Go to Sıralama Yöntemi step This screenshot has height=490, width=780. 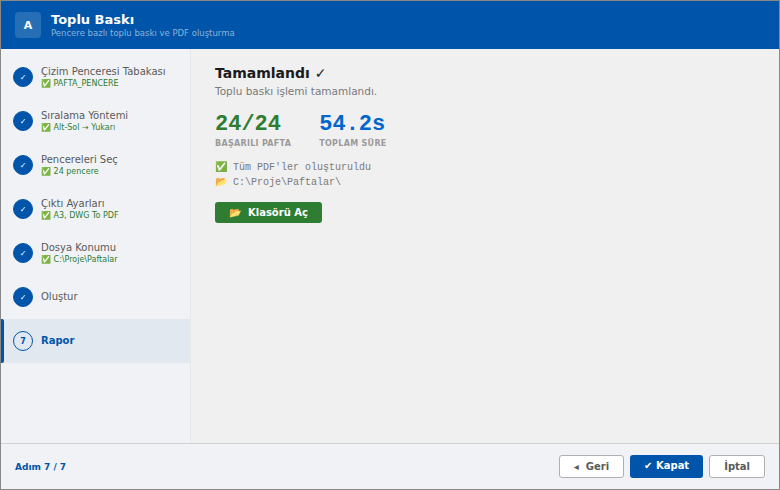tap(96, 121)
